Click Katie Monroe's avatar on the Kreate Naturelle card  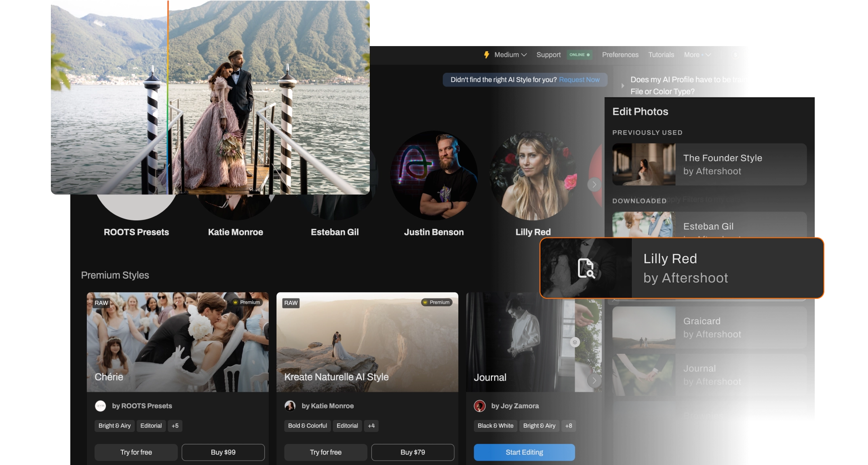point(290,406)
